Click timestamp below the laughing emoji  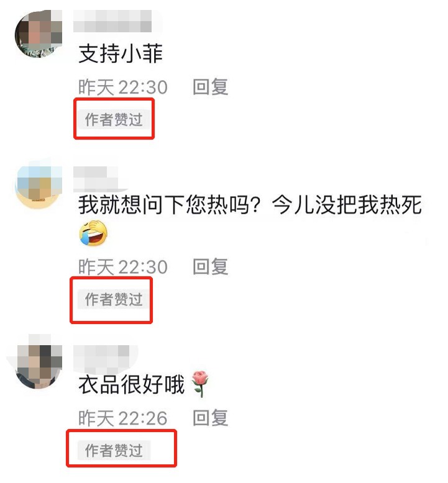click(x=123, y=267)
